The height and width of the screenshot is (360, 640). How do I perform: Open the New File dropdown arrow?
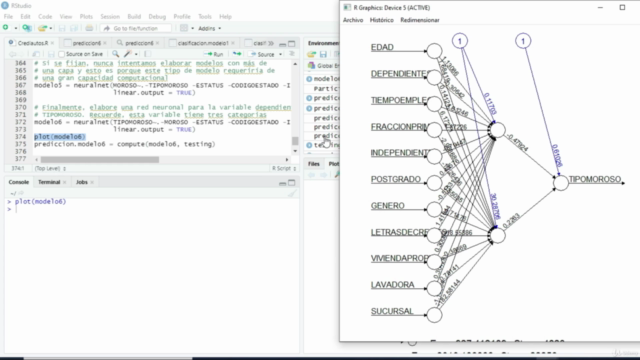pyautogui.click(x=16, y=28)
